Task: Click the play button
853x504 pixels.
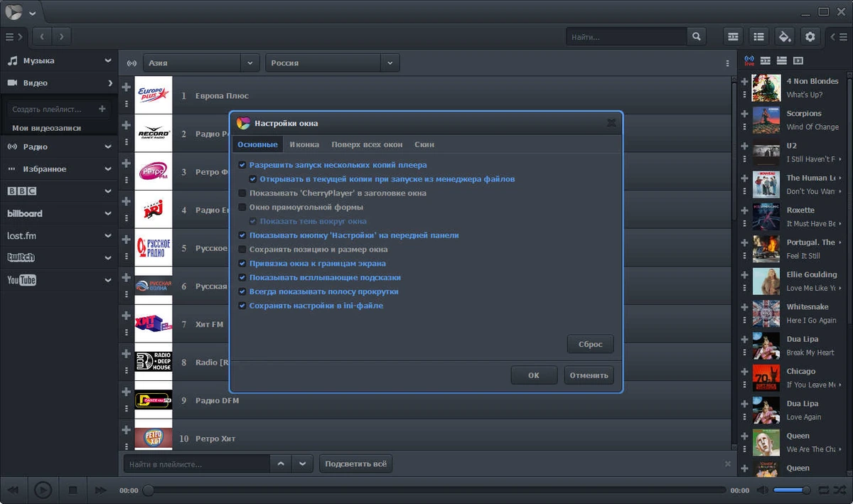Action: pyautogui.click(x=43, y=490)
